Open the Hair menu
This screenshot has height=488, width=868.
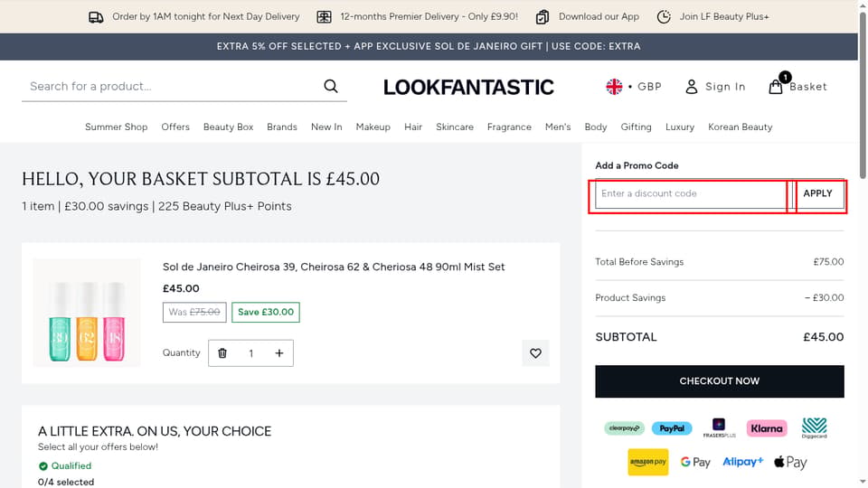coord(413,127)
